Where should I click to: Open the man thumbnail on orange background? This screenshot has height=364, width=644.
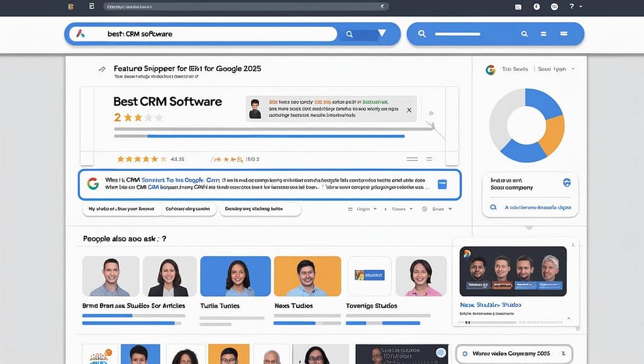[307, 276]
